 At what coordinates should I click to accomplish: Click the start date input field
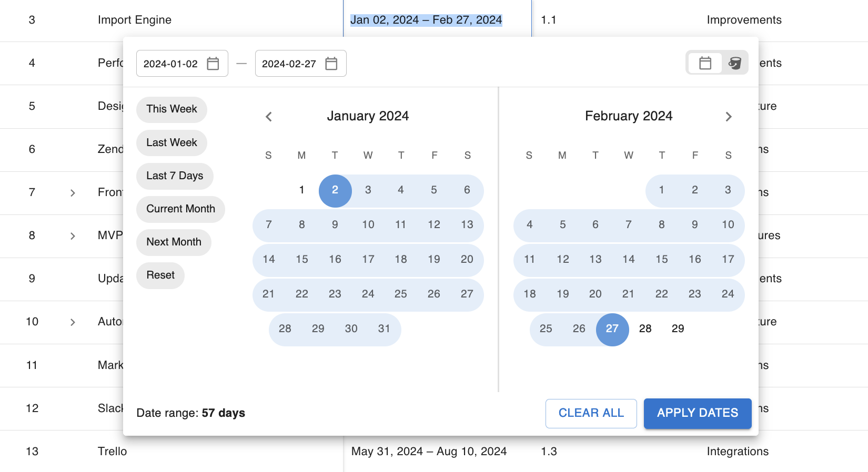pos(170,64)
